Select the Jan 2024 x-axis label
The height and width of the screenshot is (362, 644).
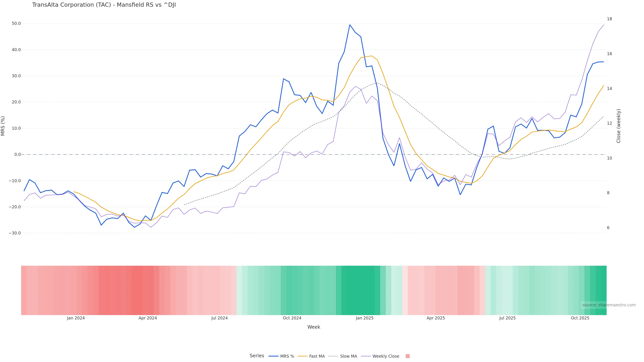pyautogui.click(x=76, y=318)
